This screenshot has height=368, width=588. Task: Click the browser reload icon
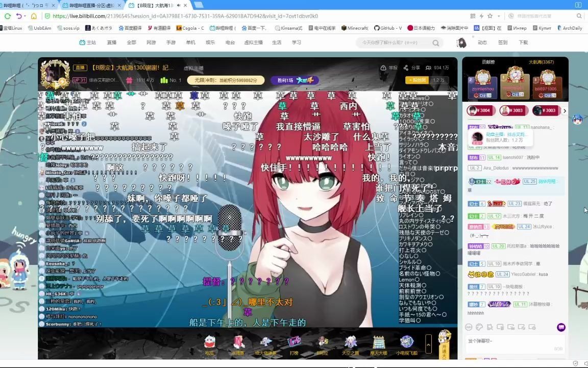click(7, 16)
